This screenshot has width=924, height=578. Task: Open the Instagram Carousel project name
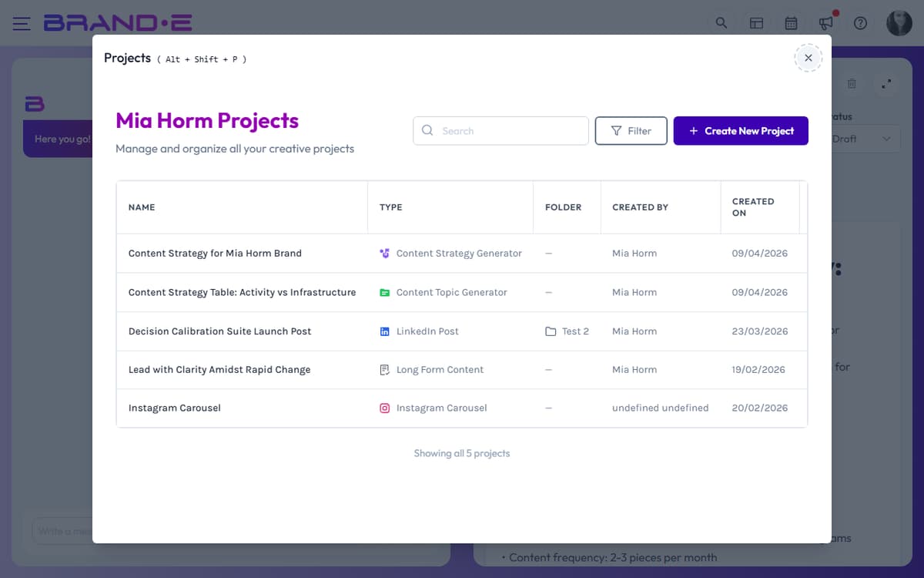coord(175,408)
